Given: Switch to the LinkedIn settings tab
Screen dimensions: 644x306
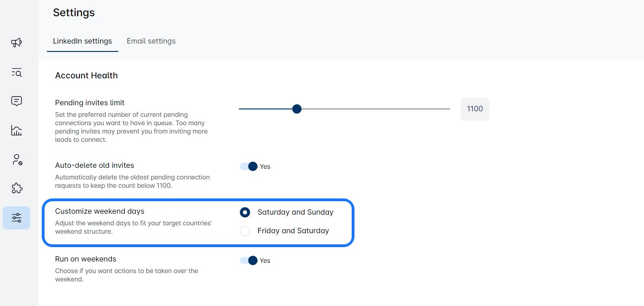Looking at the screenshot, I should [82, 41].
